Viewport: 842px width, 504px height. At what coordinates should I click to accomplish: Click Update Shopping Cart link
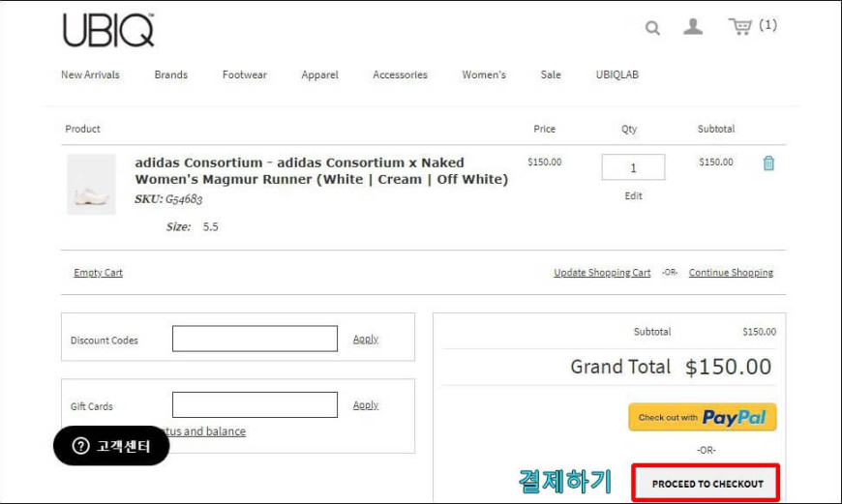click(602, 273)
